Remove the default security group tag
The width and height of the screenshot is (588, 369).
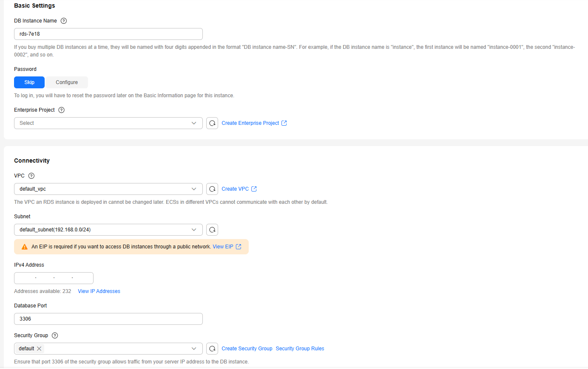39,349
